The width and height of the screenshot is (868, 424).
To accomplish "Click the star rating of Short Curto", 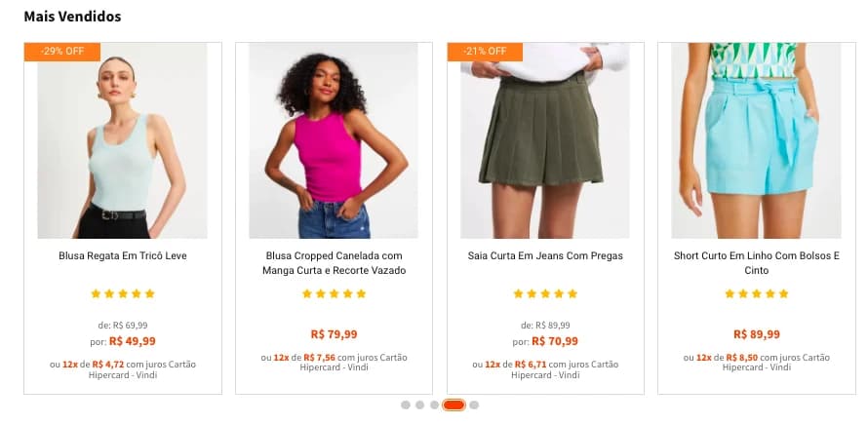I will click(x=757, y=294).
